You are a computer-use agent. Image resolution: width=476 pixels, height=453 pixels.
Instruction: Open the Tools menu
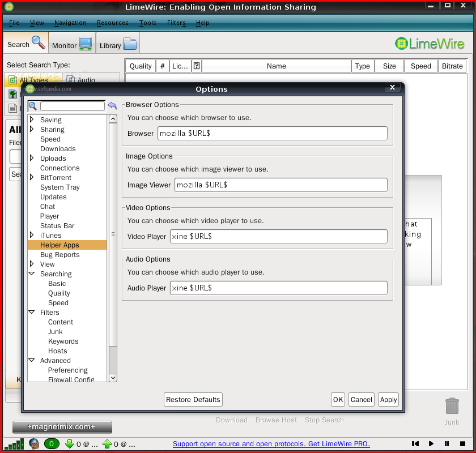pyautogui.click(x=148, y=23)
